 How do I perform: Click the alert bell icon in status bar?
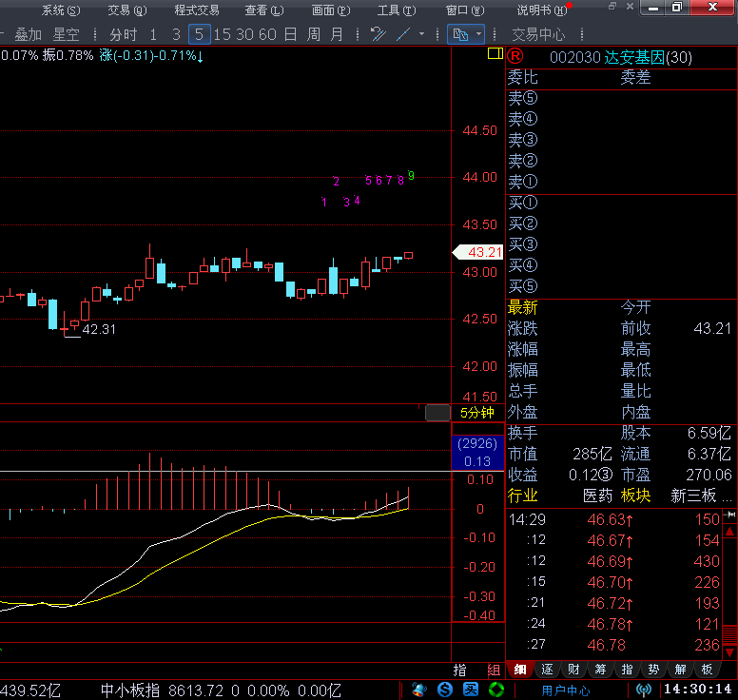click(419, 690)
